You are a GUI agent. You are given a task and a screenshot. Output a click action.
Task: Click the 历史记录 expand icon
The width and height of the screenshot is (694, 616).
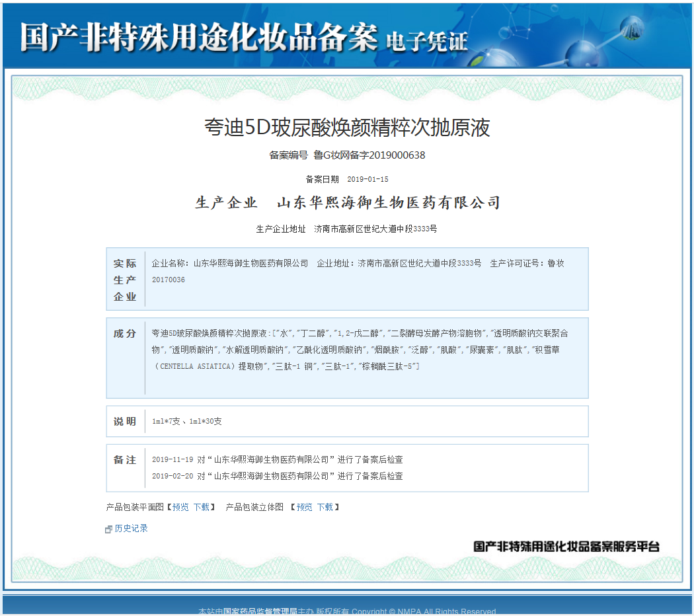(109, 529)
